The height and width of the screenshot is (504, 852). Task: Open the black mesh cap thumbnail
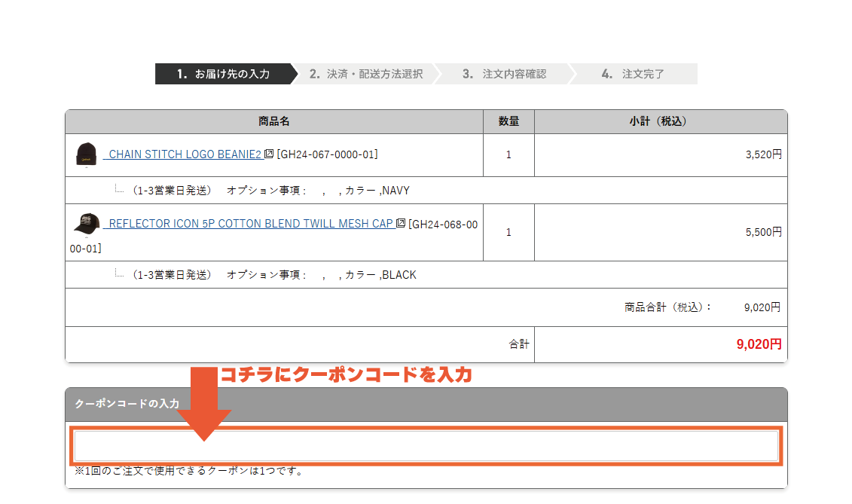pos(86,224)
